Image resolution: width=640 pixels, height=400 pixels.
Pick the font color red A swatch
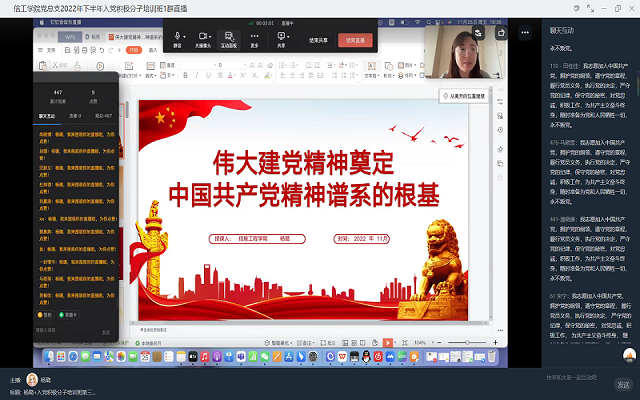click(x=230, y=76)
